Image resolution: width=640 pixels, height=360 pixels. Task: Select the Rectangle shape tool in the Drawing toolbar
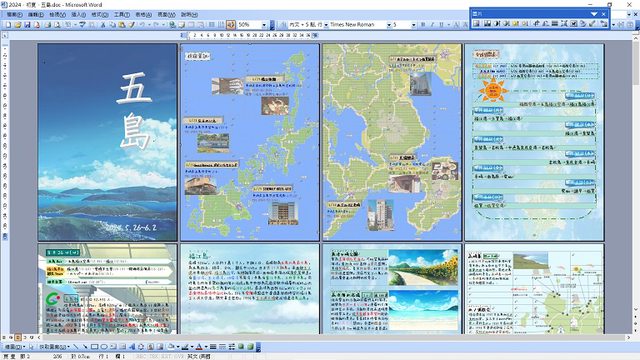94,347
